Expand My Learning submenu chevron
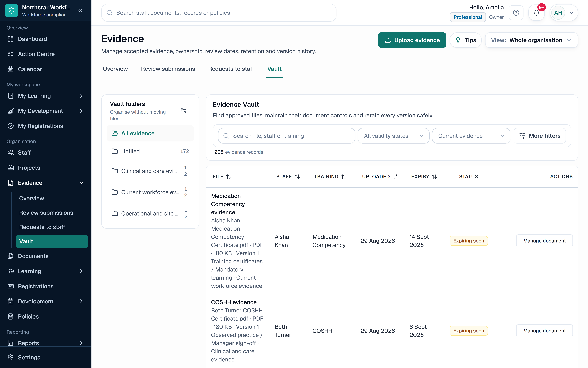588x368 pixels. [81, 96]
